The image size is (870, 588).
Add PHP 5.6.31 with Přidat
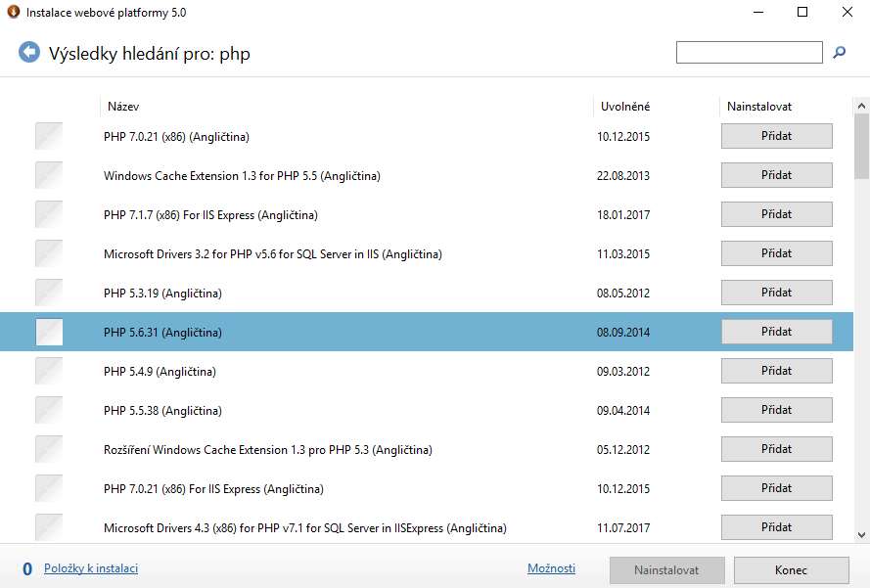777,331
